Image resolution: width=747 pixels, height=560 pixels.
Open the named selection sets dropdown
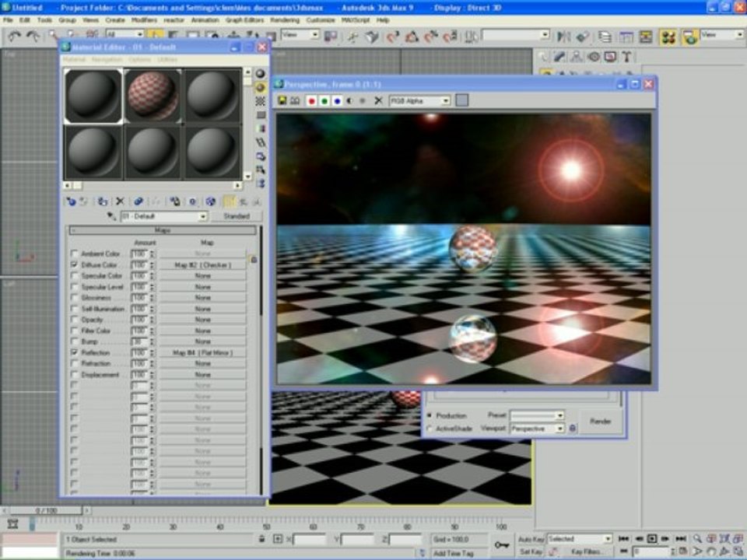coord(515,35)
